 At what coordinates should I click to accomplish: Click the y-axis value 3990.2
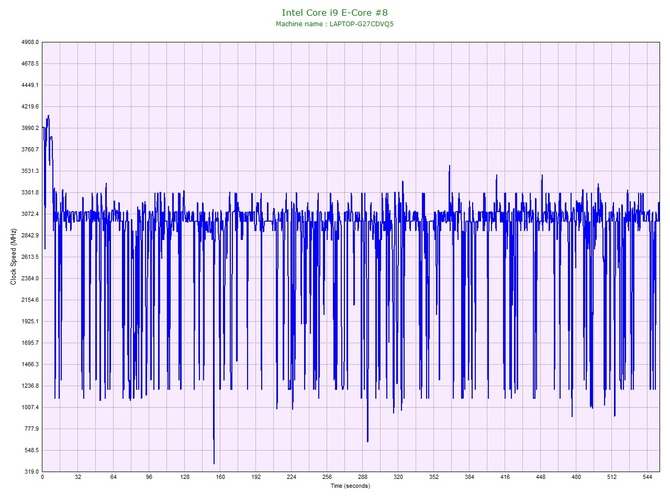coord(30,128)
